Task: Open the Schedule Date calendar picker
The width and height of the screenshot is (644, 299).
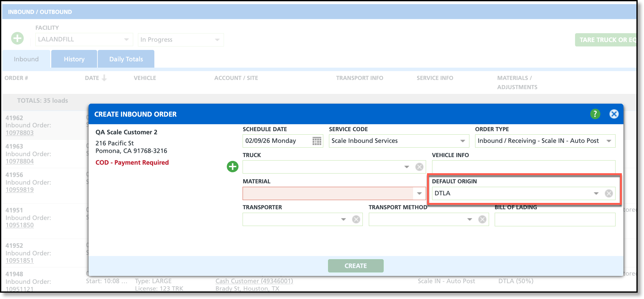Action: [x=317, y=141]
